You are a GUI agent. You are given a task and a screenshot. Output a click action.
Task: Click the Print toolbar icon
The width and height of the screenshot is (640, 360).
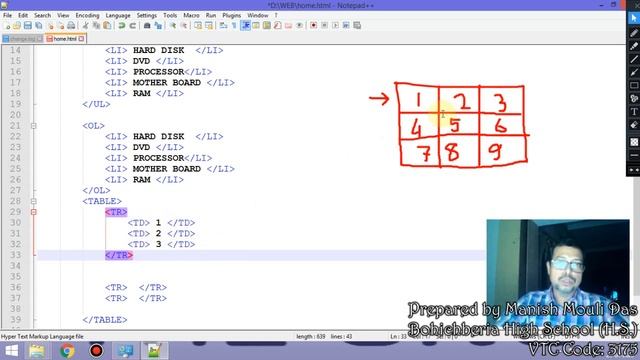coord(71,25)
